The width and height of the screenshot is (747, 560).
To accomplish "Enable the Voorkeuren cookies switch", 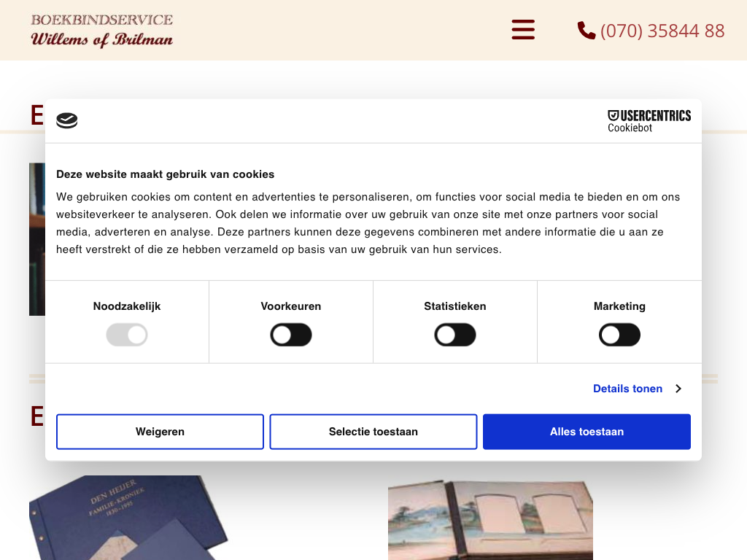I will [x=291, y=335].
